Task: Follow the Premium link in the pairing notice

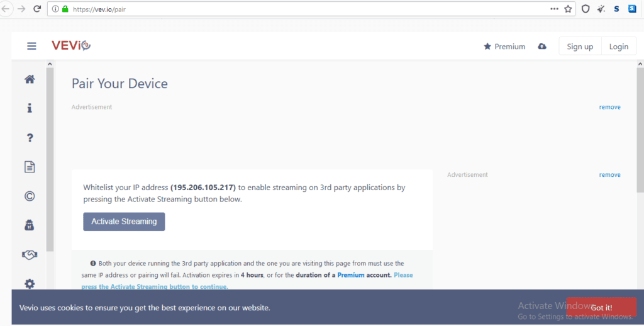Action: tap(351, 275)
